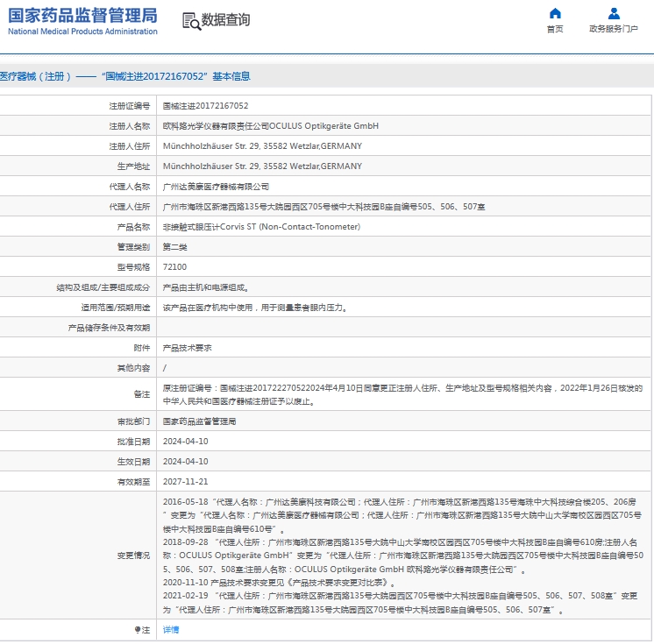The image size is (654, 644).
Task: Click the 变更情况 row label
Action: point(133,556)
